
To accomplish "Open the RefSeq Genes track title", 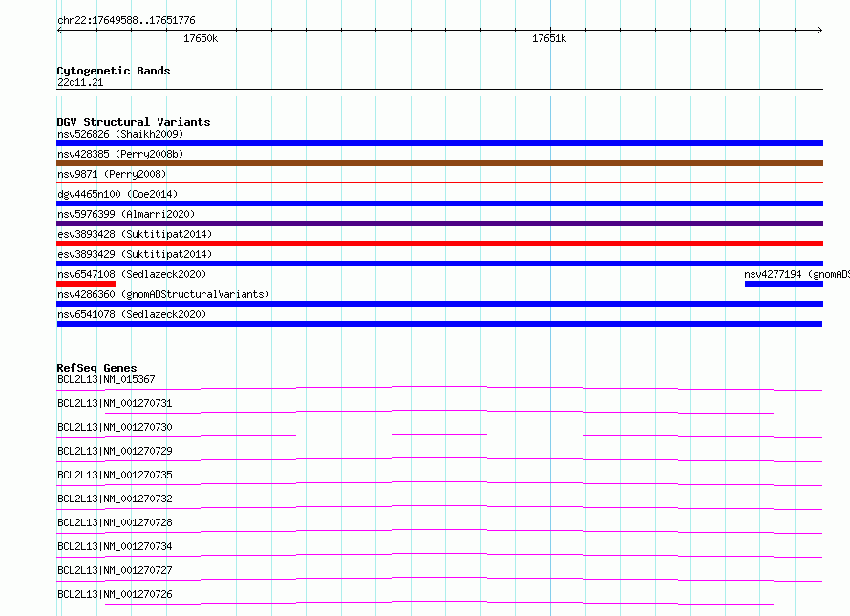I will (x=96, y=368).
